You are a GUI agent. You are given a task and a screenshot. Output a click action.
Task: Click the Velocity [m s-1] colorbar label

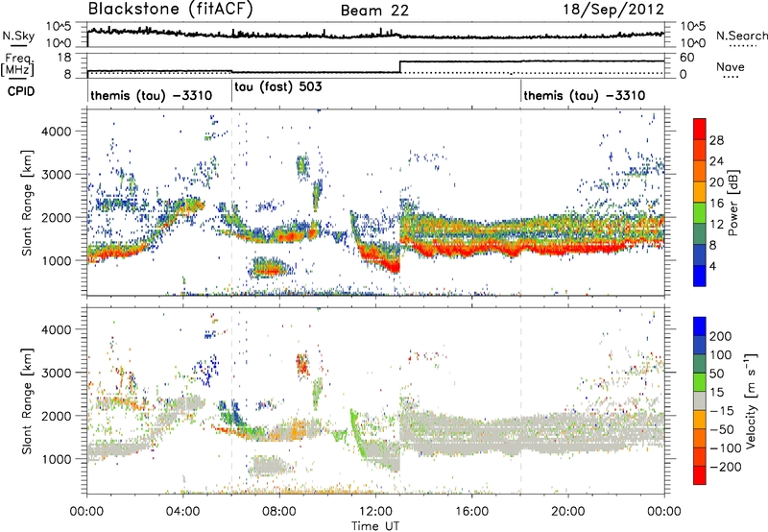click(750, 400)
